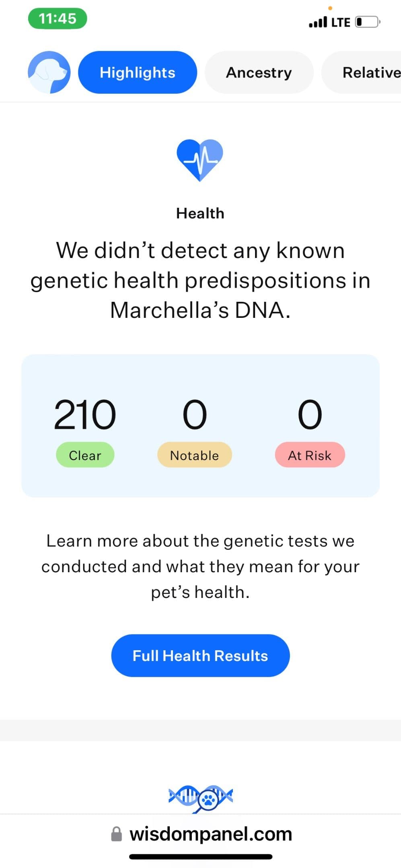
Task: Tap the padlock icon in address bar
Action: pos(116,834)
